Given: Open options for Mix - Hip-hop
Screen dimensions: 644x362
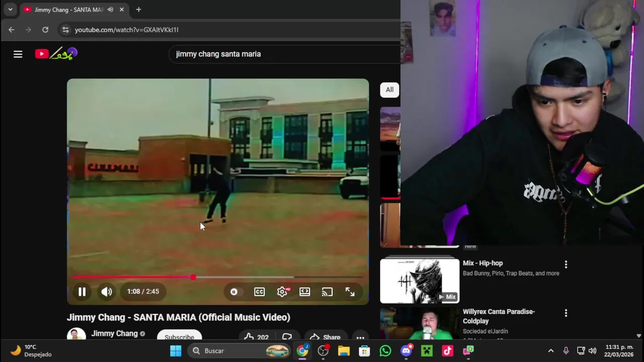Looking at the screenshot, I should [x=566, y=264].
